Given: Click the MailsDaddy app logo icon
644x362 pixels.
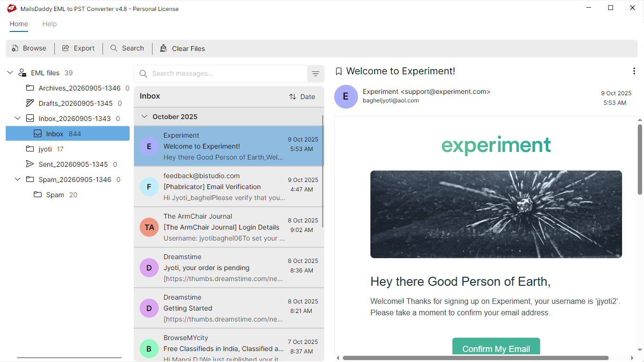Looking at the screenshot, I should click(12, 8).
